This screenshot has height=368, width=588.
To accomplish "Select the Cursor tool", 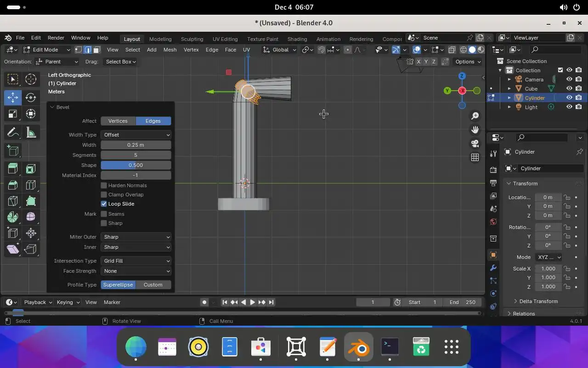I will 31,79.
